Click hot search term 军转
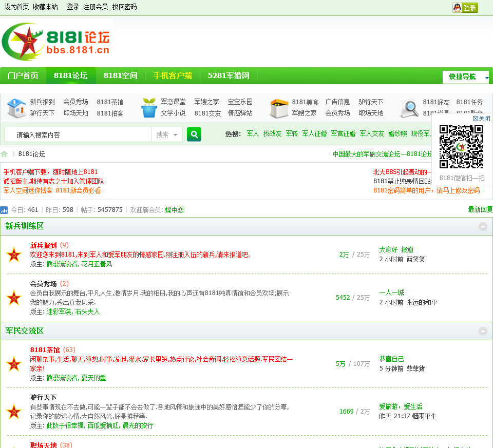493x448 pixels. click(x=292, y=133)
